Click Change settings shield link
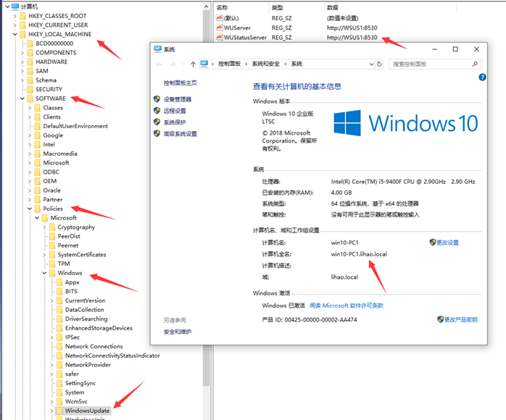The image size is (506, 420). (x=447, y=243)
